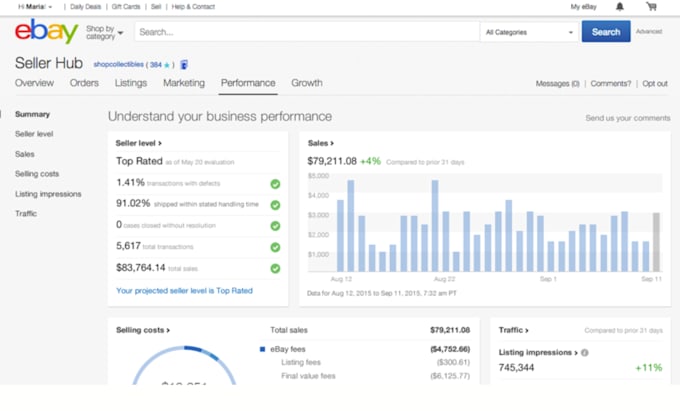The image size is (680, 411).
Task: Select Seller level in the left sidebar
Action: (x=34, y=134)
